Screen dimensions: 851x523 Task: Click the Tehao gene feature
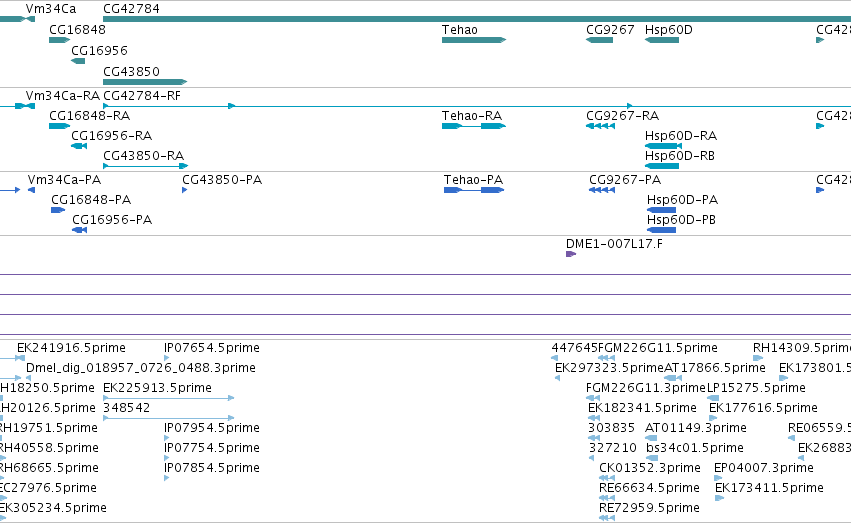tap(474, 40)
